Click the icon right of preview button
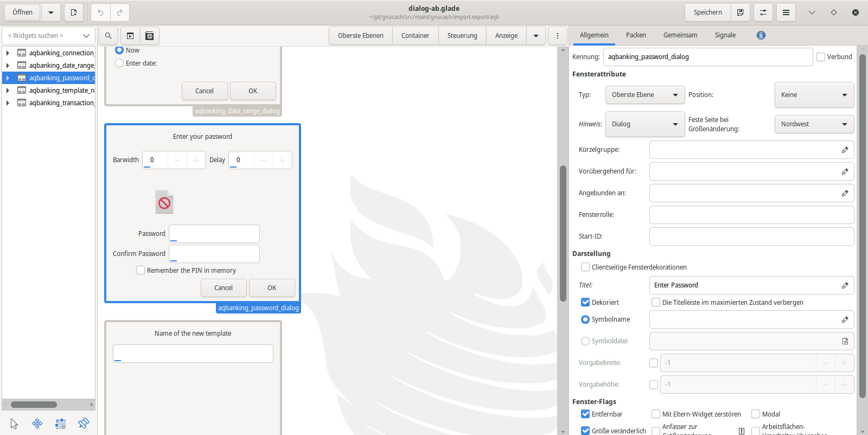Screen dimensions: 868x435 (x=150, y=36)
